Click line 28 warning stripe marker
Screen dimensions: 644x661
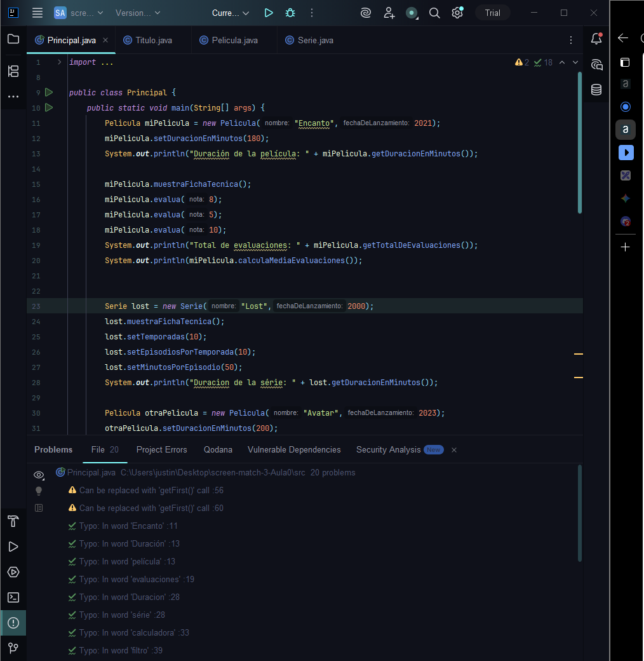579,378
